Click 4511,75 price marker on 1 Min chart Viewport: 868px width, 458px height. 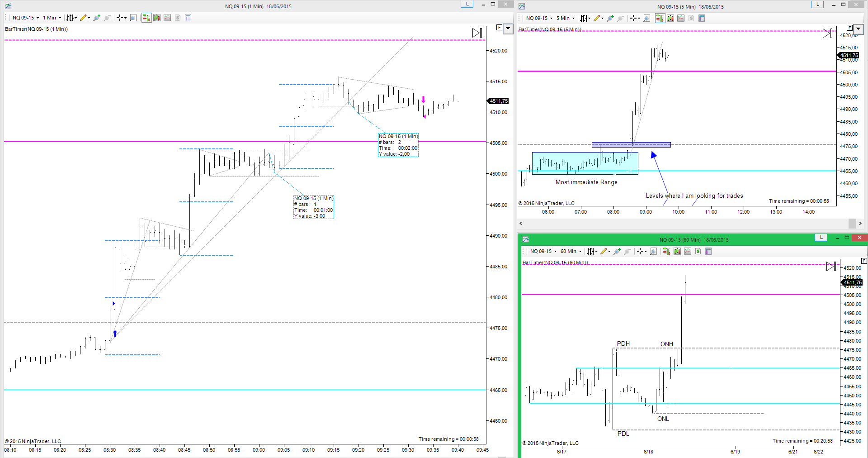pyautogui.click(x=498, y=101)
